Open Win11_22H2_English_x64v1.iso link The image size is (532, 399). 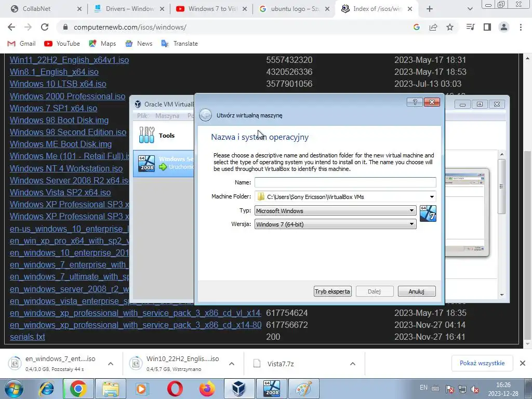point(69,60)
